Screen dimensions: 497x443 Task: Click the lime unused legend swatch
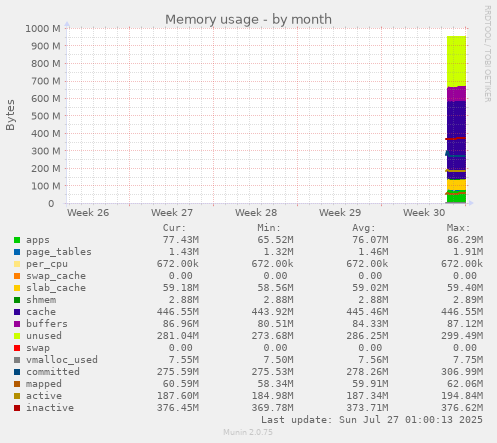click(x=17, y=336)
